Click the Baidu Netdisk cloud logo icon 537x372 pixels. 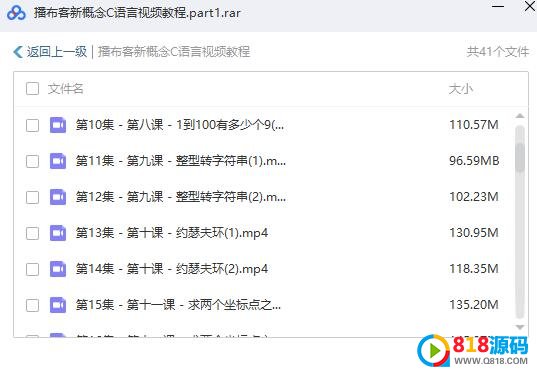[16, 13]
